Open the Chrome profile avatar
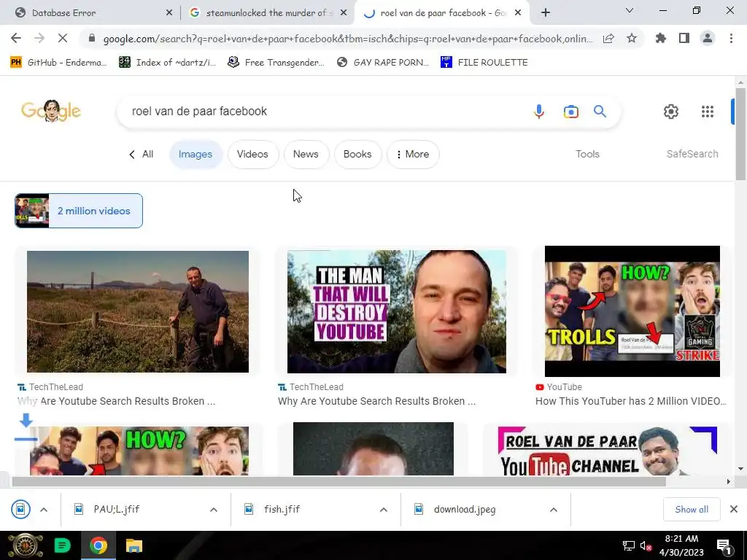The height and width of the screenshot is (560, 747). click(x=708, y=39)
